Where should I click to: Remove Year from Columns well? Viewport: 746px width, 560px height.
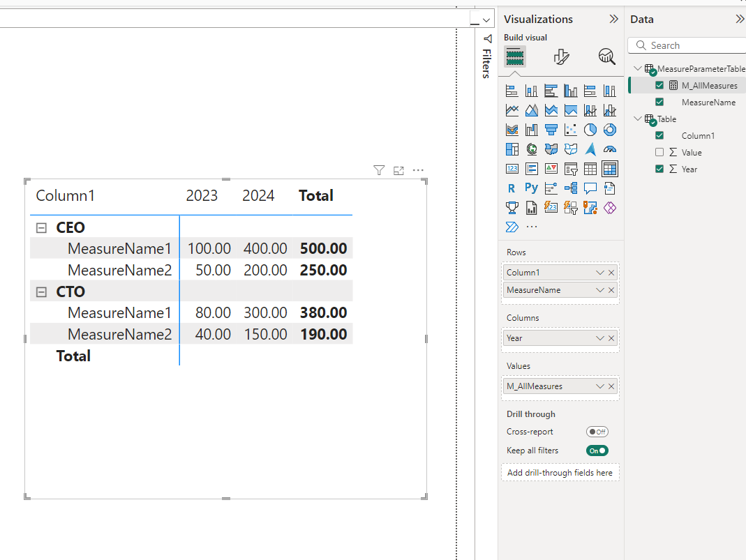pos(611,338)
